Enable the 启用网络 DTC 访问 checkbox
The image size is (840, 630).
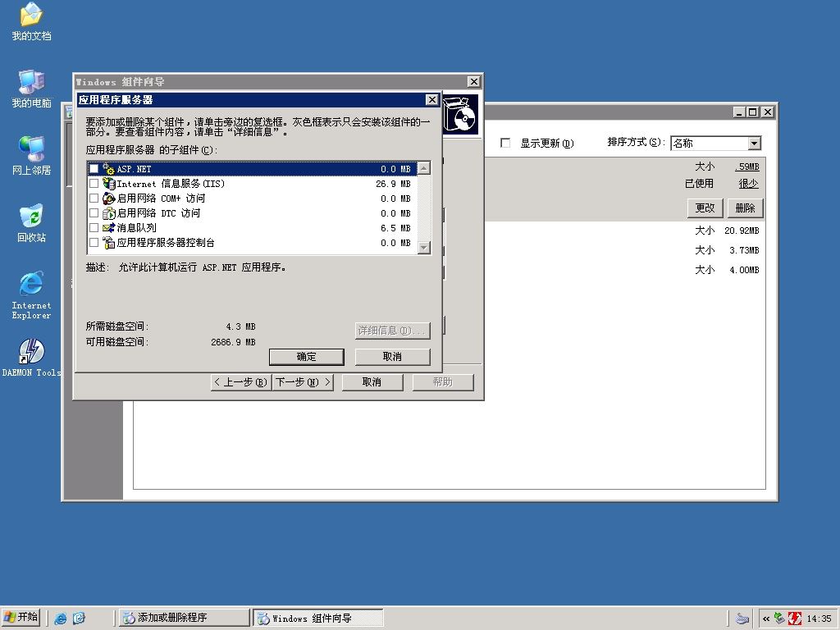point(94,213)
